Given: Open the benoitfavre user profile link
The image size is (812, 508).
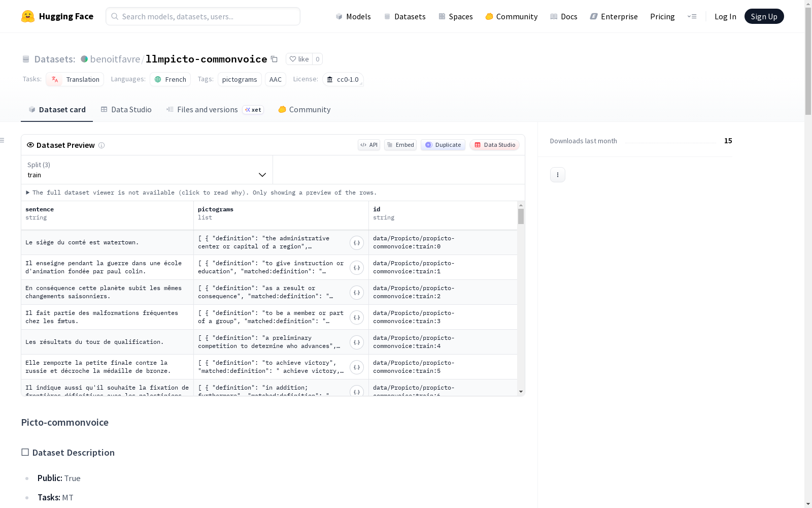Looking at the screenshot, I should [x=115, y=59].
